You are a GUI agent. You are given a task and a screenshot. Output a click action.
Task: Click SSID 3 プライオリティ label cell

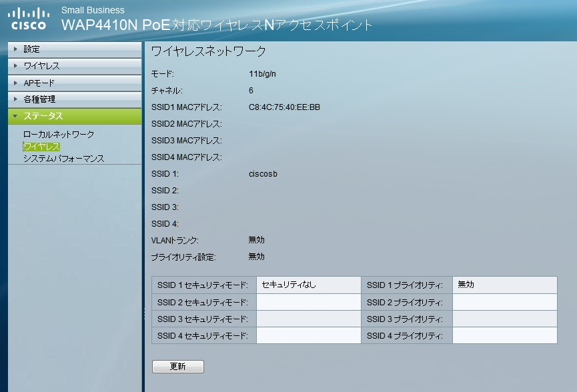[407, 319]
